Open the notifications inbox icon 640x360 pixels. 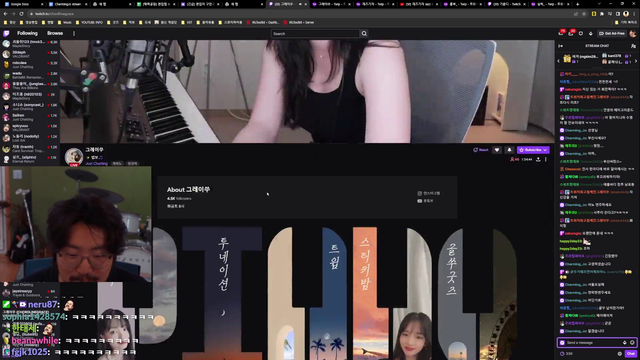coord(571,33)
